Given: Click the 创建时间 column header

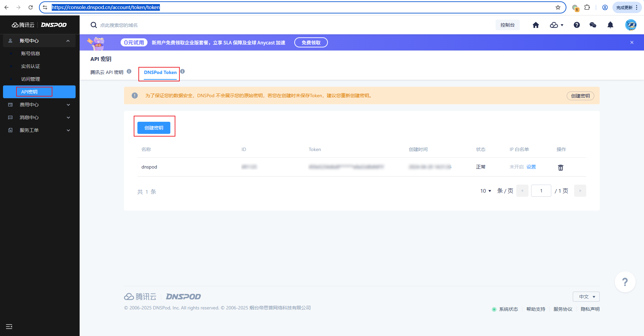Looking at the screenshot, I should pyautogui.click(x=418, y=149).
